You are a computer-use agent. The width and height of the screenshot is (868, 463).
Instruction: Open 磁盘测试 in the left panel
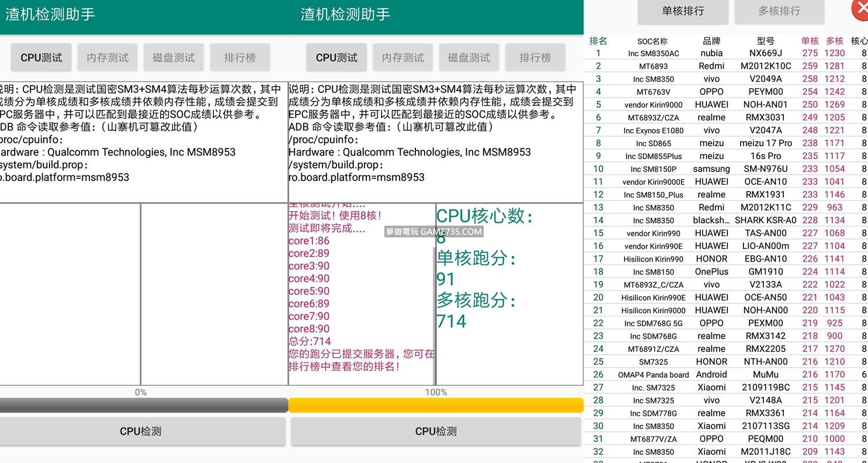coord(173,57)
